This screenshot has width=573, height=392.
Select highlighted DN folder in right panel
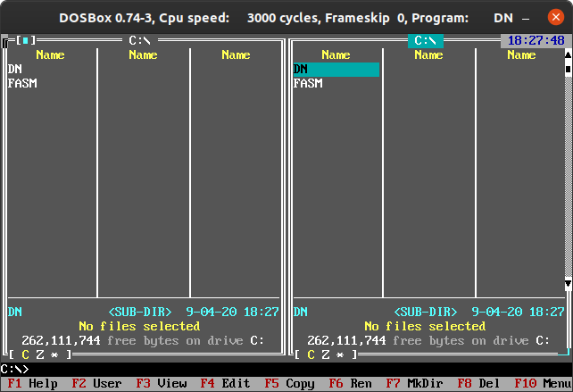[336, 69]
